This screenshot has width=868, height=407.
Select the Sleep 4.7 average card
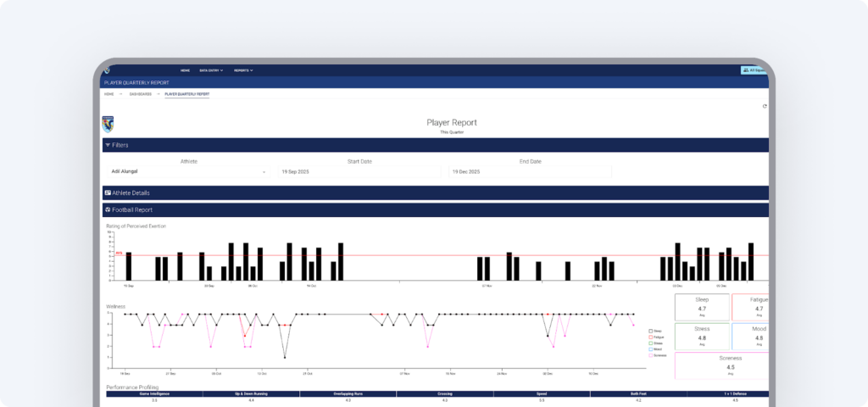[x=702, y=307]
